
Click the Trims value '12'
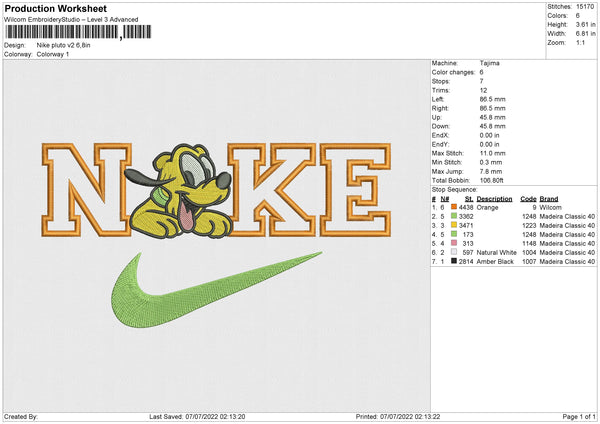point(483,90)
